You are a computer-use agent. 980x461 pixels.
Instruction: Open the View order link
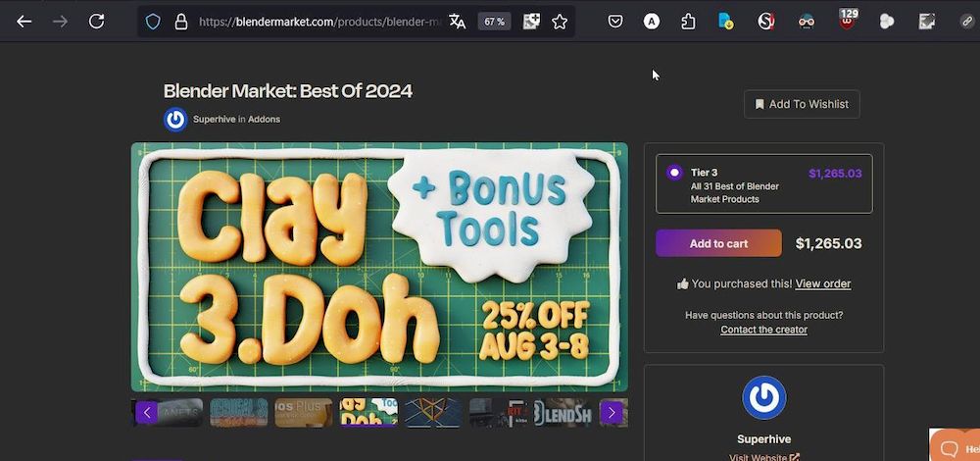pos(822,284)
